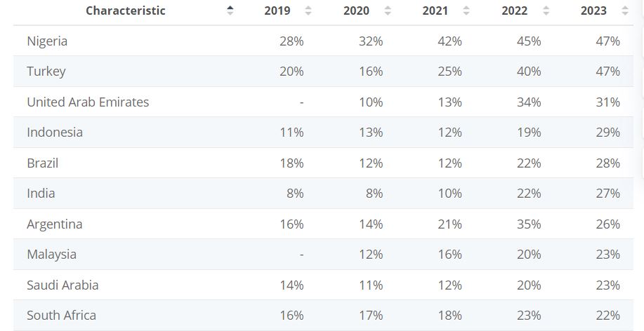Click the 2019 column sort arrows
644x331 pixels.
tap(308, 11)
